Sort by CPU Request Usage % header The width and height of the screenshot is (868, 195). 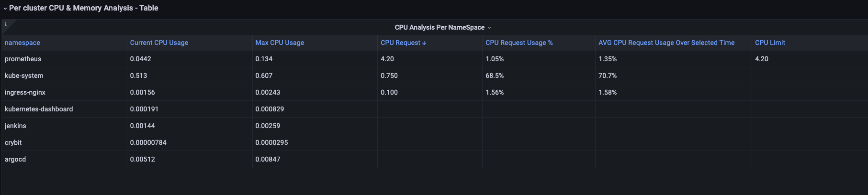(x=519, y=43)
